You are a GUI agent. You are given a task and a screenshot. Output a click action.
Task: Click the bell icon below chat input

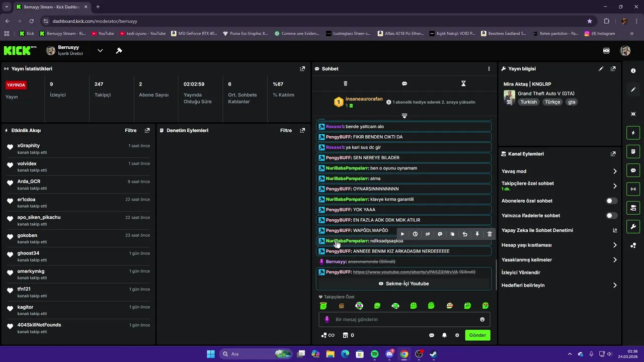click(444, 335)
